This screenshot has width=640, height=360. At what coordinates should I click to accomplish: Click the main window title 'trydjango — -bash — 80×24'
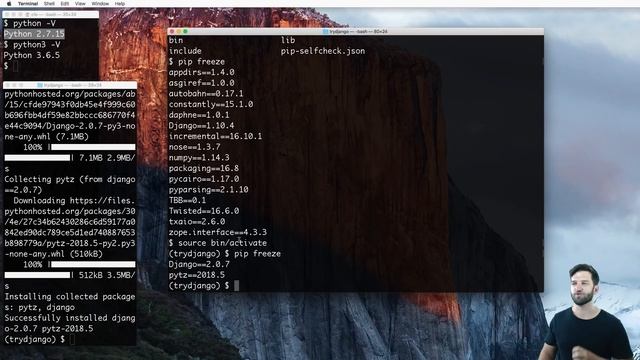point(358,31)
